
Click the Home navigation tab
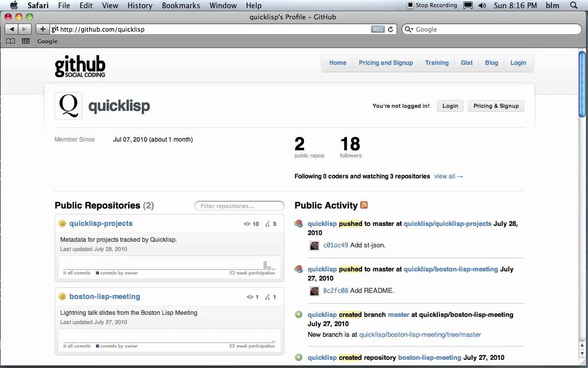tap(337, 63)
